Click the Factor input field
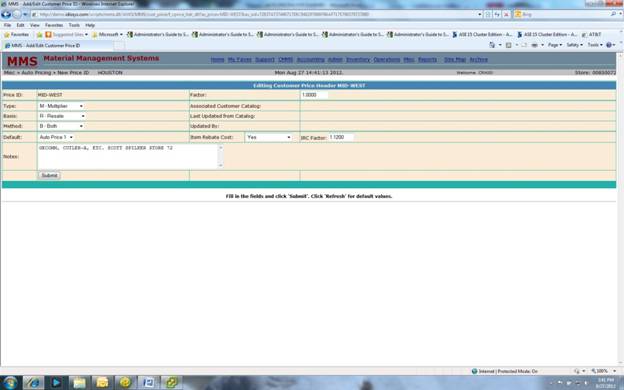Screen dimensions: 624x390 tap(314, 95)
